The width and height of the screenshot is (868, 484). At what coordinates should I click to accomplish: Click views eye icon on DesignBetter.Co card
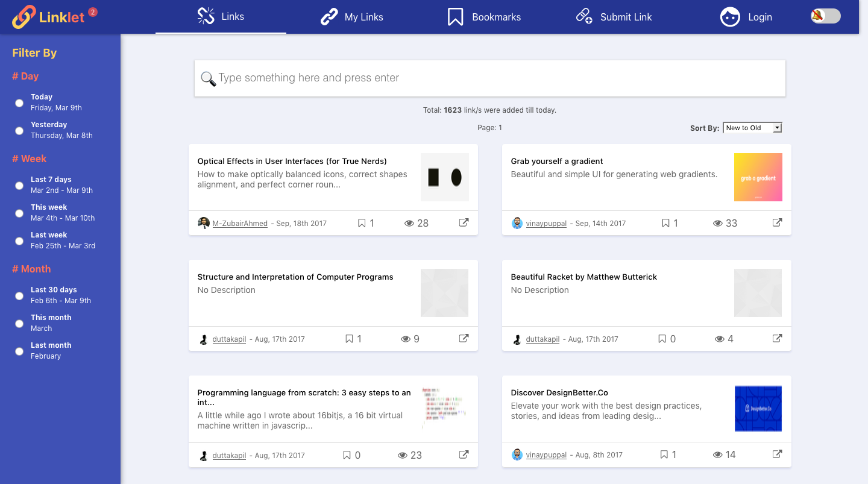coord(718,454)
